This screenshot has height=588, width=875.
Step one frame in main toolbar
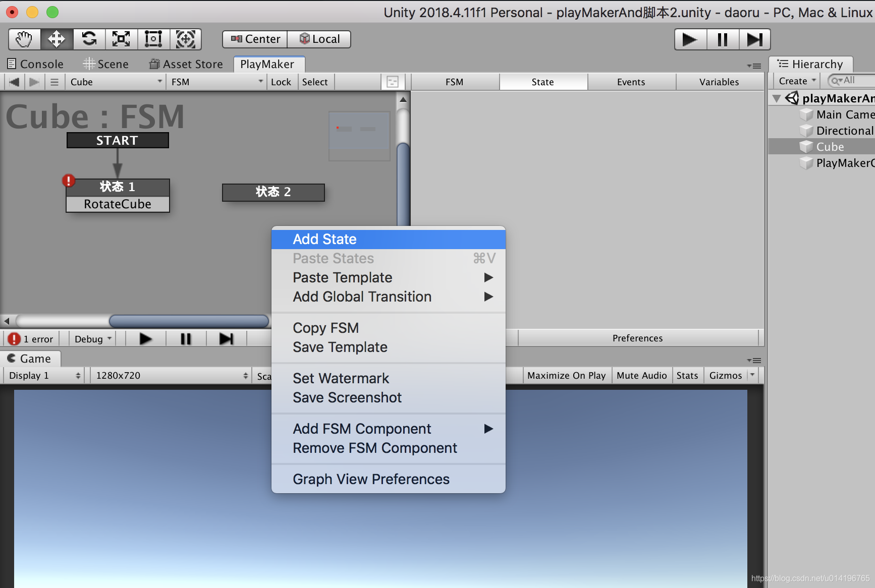pos(755,39)
